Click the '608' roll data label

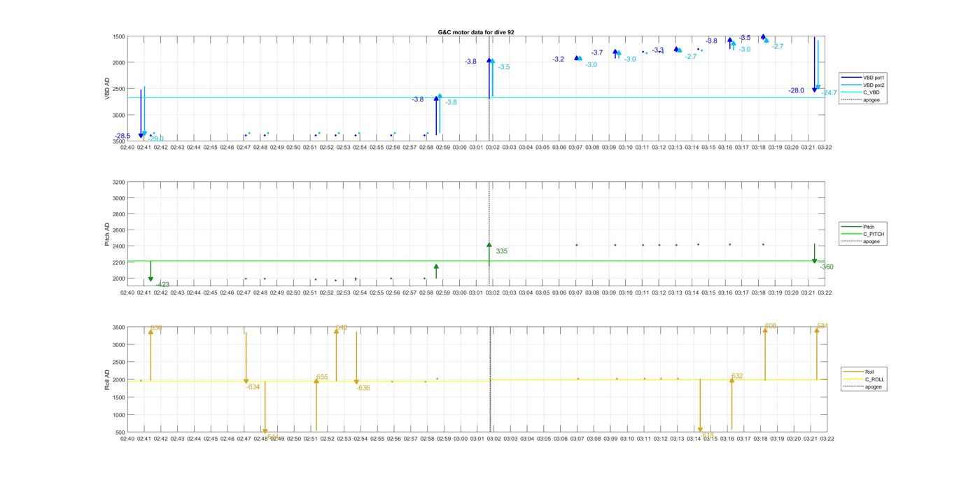771,326
